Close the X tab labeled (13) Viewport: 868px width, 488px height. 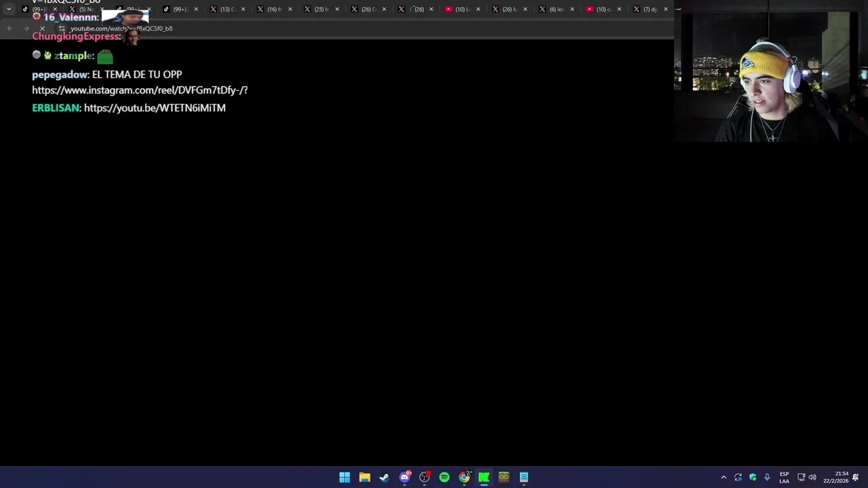click(x=243, y=9)
